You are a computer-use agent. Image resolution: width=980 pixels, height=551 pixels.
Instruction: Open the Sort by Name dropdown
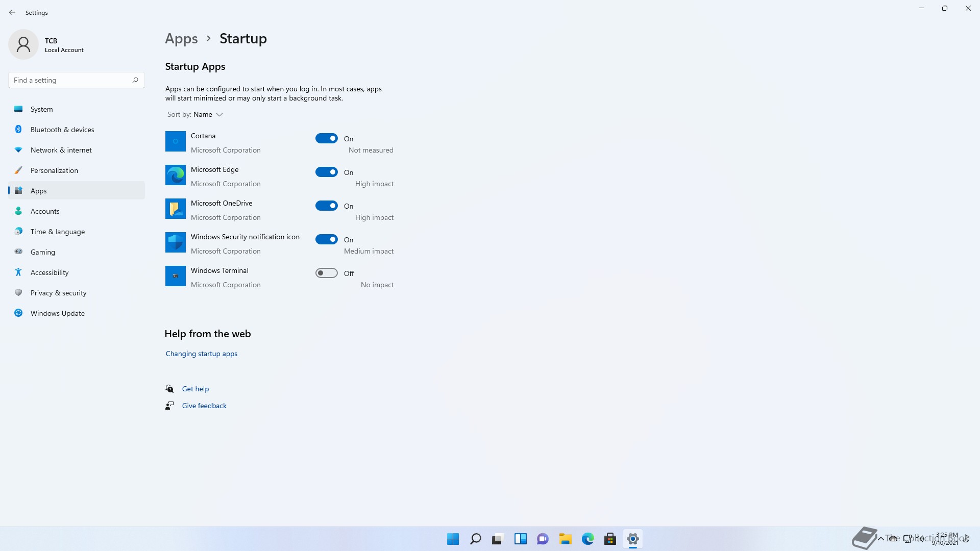point(195,114)
